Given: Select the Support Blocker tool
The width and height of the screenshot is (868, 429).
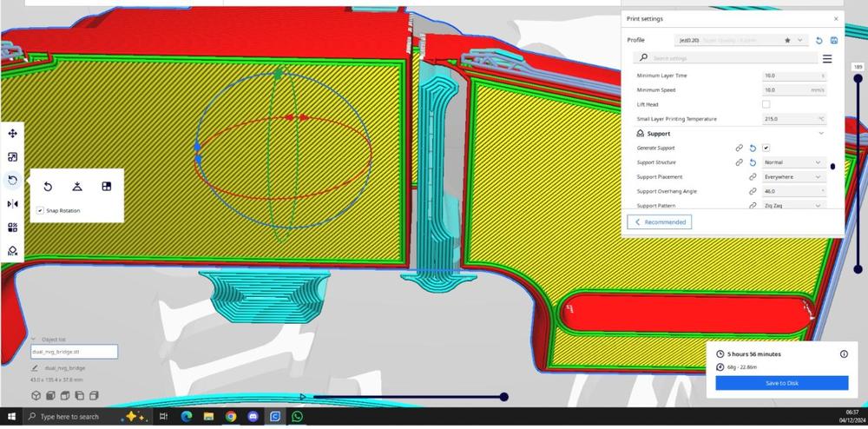Looking at the screenshot, I should (13, 251).
